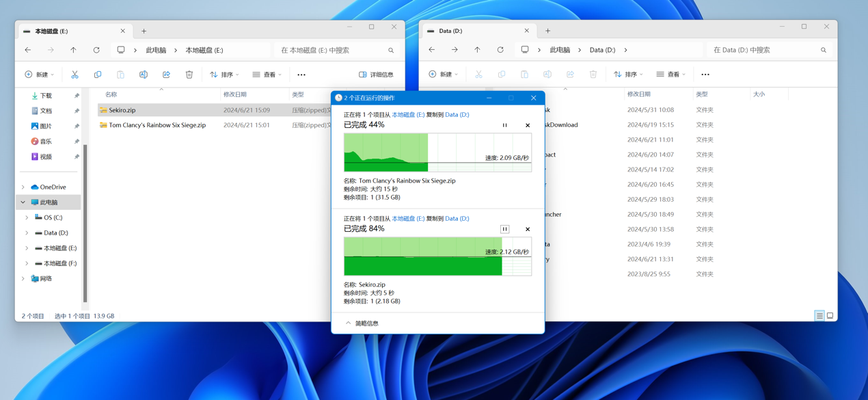Click Cut icon in E: window toolbar
This screenshot has height=400, width=868.
pyautogui.click(x=74, y=75)
